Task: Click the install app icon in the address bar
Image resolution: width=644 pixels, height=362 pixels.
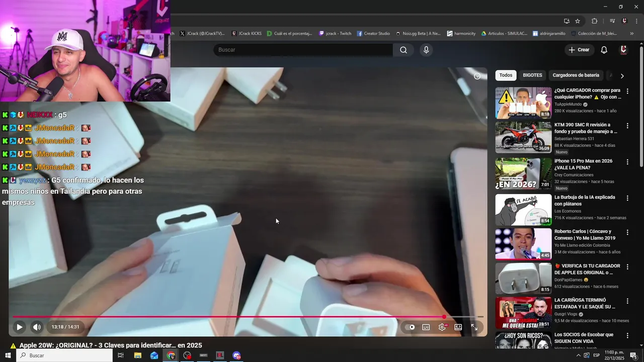Action: pos(567,21)
